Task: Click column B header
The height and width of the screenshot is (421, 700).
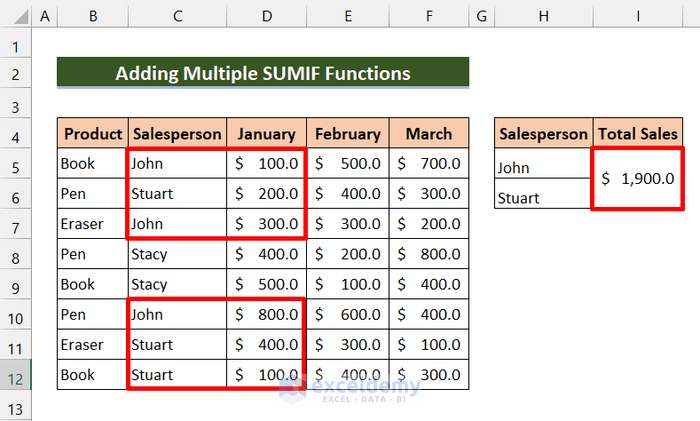Action: pos(93,16)
